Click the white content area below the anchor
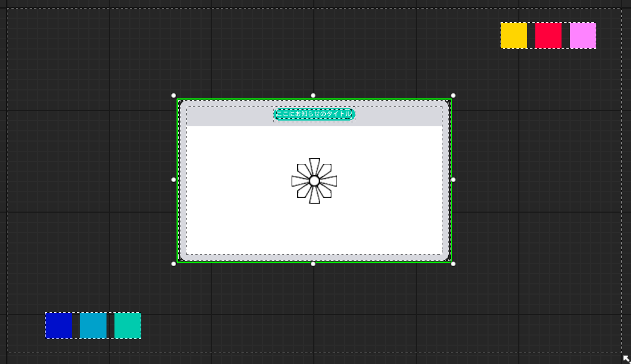Viewport: 631px width, 364px height. [x=314, y=230]
